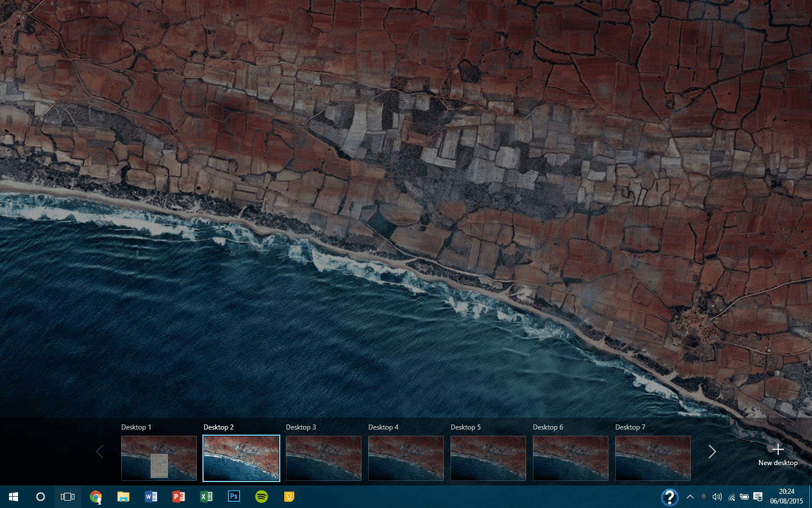Viewport: 812px width, 508px height.
Task: Switch to Desktop 7 thumbnail
Action: point(653,458)
